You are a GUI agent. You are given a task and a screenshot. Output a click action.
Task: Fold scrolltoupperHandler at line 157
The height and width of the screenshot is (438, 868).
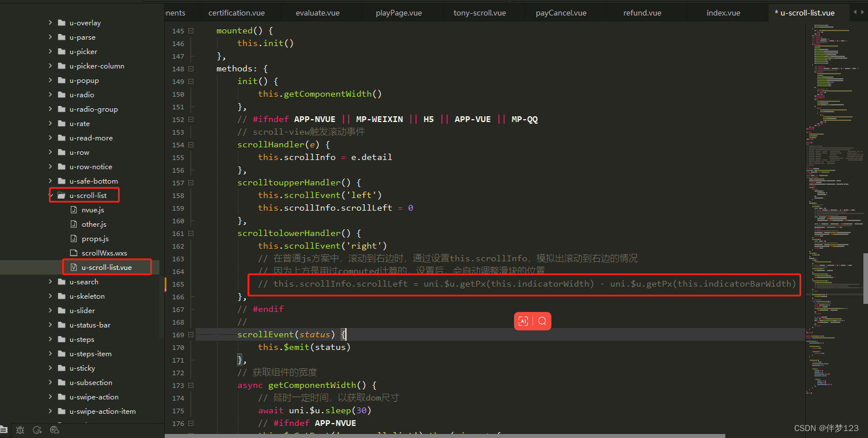(x=191, y=182)
